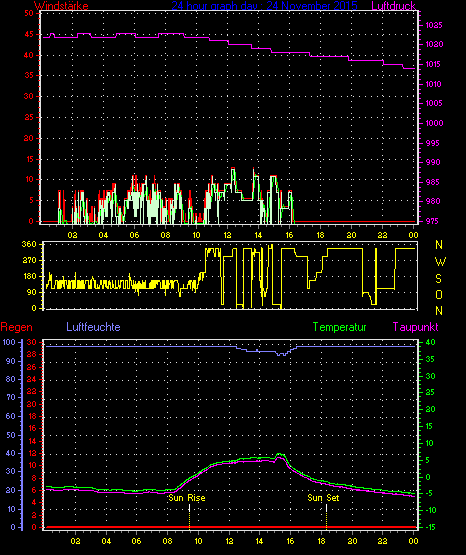Click the 'Sun Rise' label
This screenshot has height=555, width=466.
point(187,498)
